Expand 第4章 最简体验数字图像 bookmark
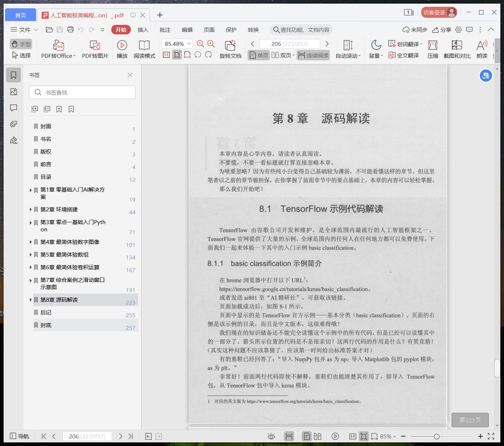504x446 pixels. pyautogui.click(x=30, y=242)
